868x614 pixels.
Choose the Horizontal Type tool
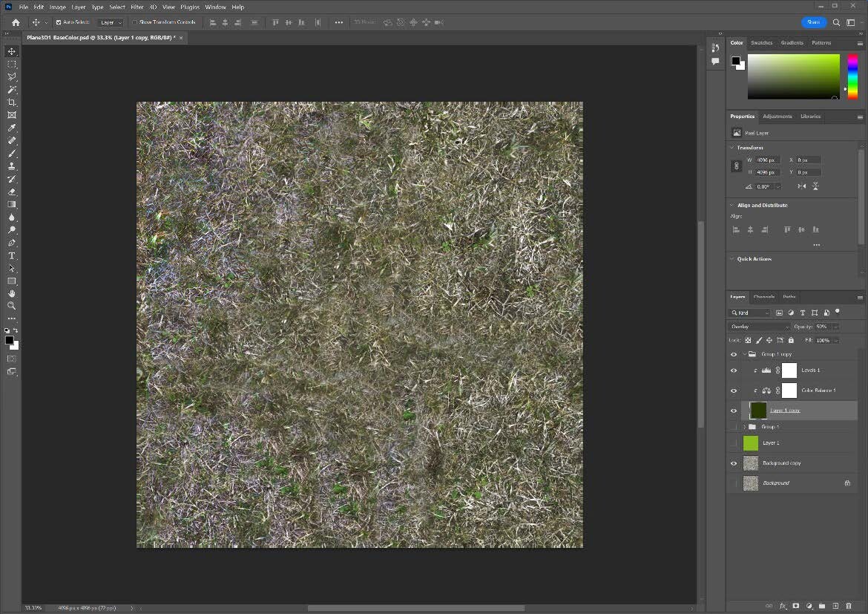tap(11, 255)
